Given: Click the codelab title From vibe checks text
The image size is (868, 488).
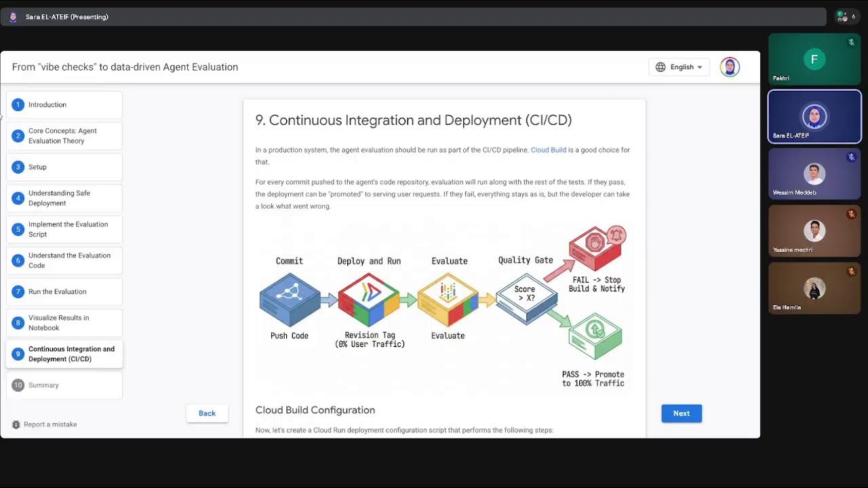Looking at the screenshot, I should tap(125, 67).
